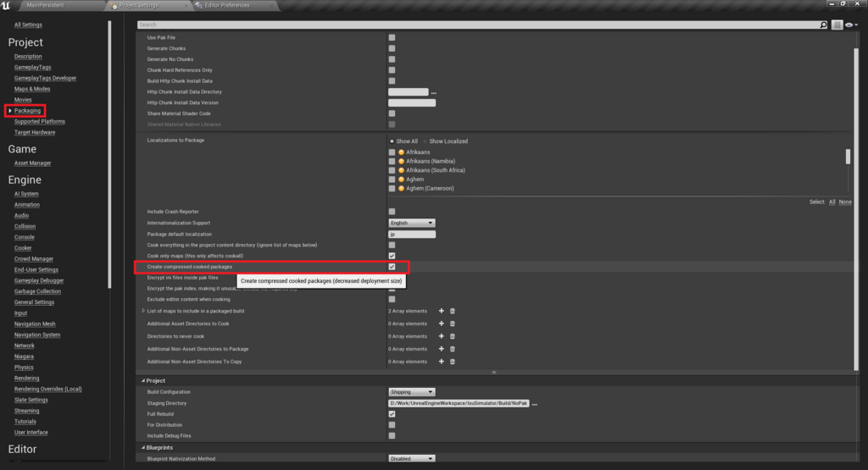Add element to Additional Non-Asset Directories To Copy
Viewport: 868px width, 470px height.
[441, 362]
